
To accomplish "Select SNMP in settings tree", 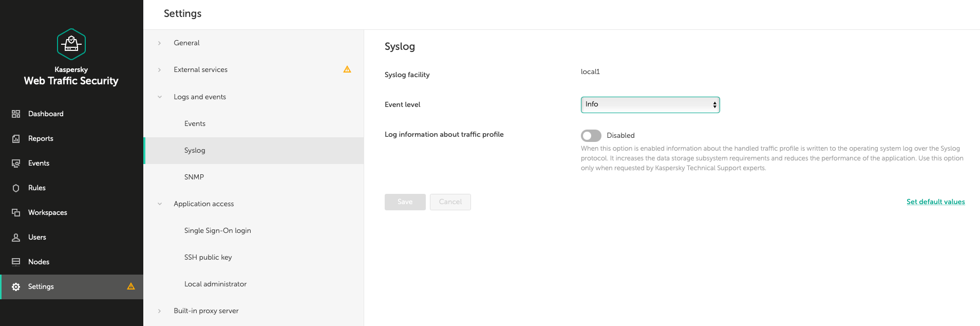I will point(194,177).
